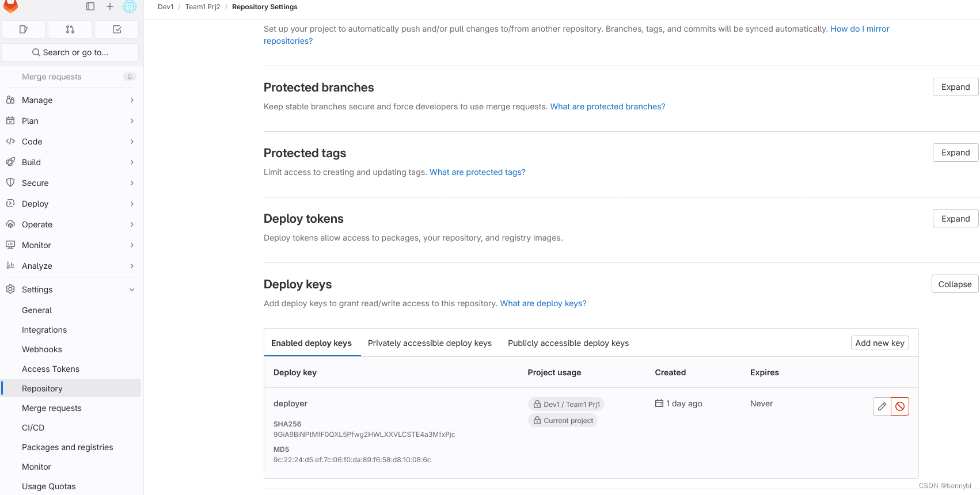Screen dimensions: 980x495
Task: Click the Search or go to field
Action: 70,52
